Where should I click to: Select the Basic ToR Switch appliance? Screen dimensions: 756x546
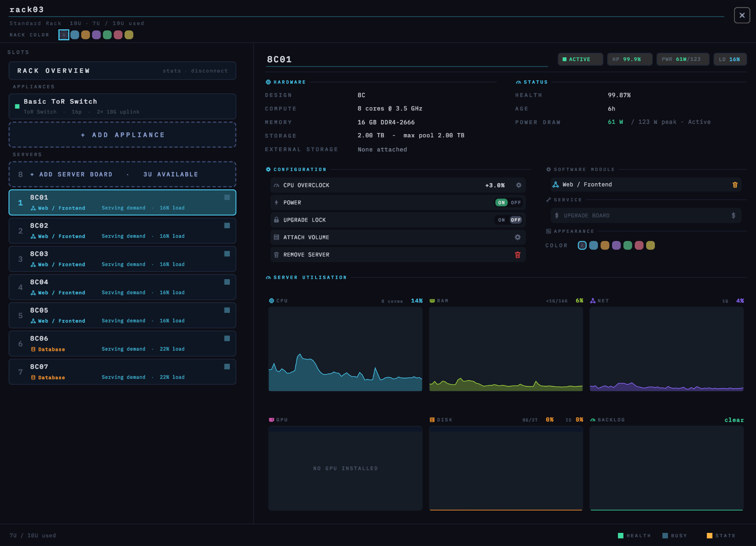[122, 107]
